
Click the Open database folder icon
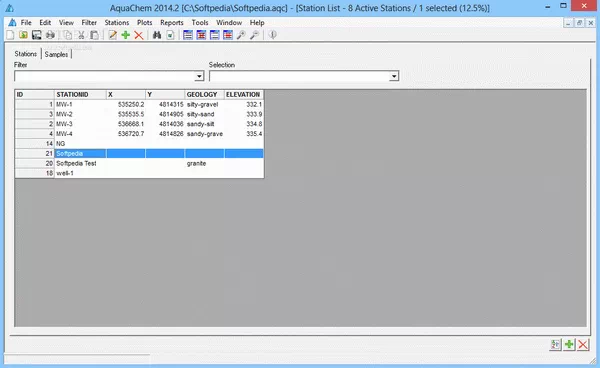[x=23, y=35]
